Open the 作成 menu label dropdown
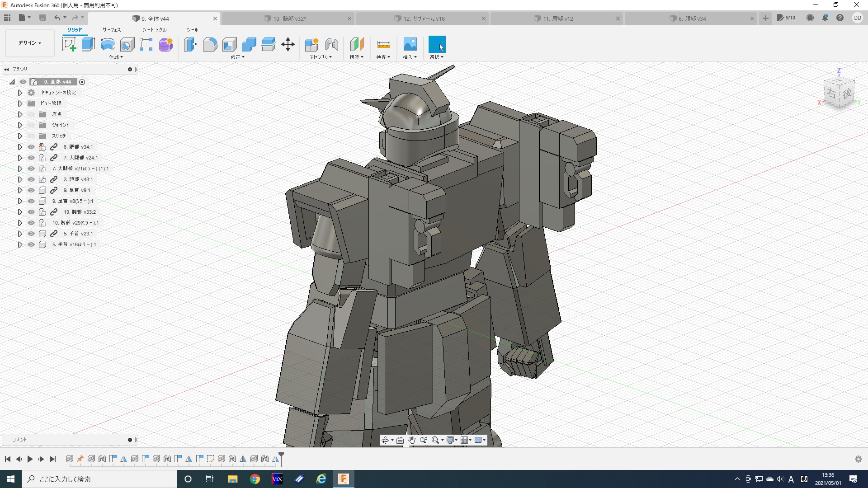 (116, 57)
